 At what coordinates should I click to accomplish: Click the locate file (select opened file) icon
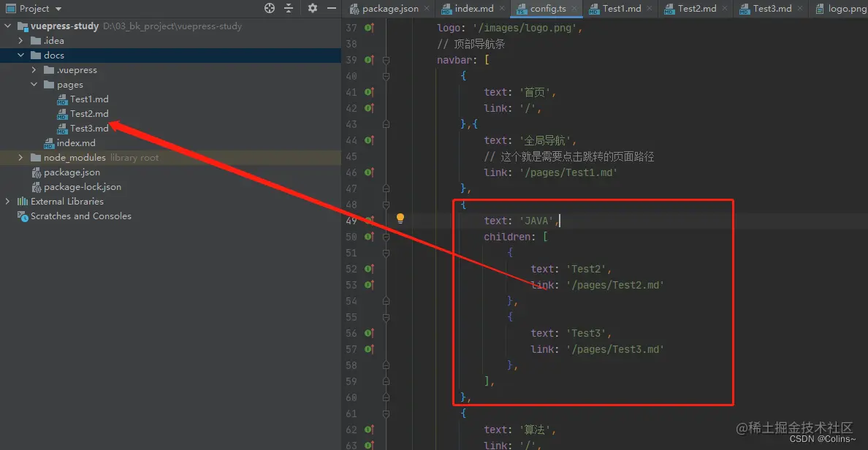pos(270,8)
